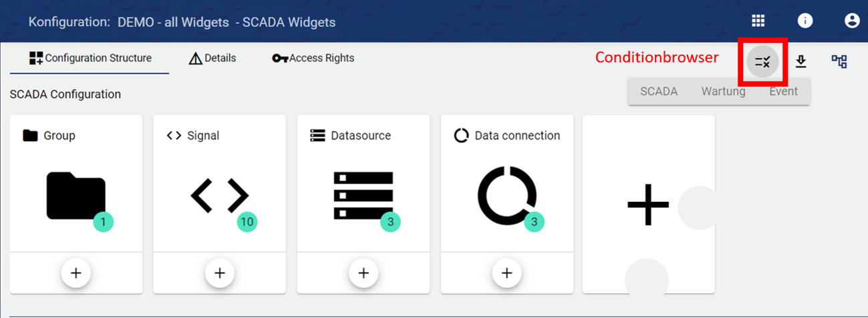Image resolution: width=868 pixels, height=318 pixels.
Task: Select the SCADA filter option
Action: click(x=659, y=92)
